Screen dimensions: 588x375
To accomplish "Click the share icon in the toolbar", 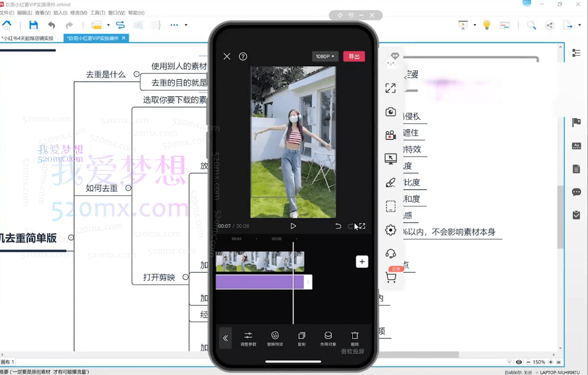I will point(550,25).
